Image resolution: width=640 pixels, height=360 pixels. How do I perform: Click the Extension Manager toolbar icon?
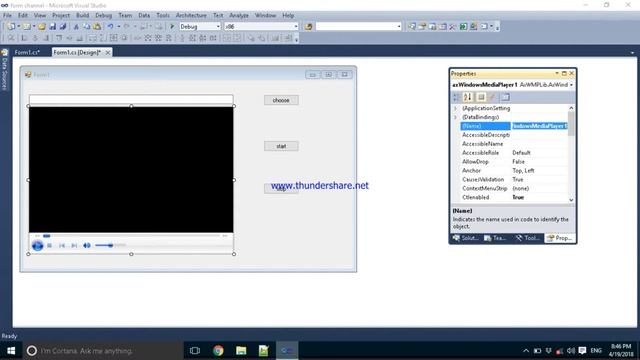[473, 27]
